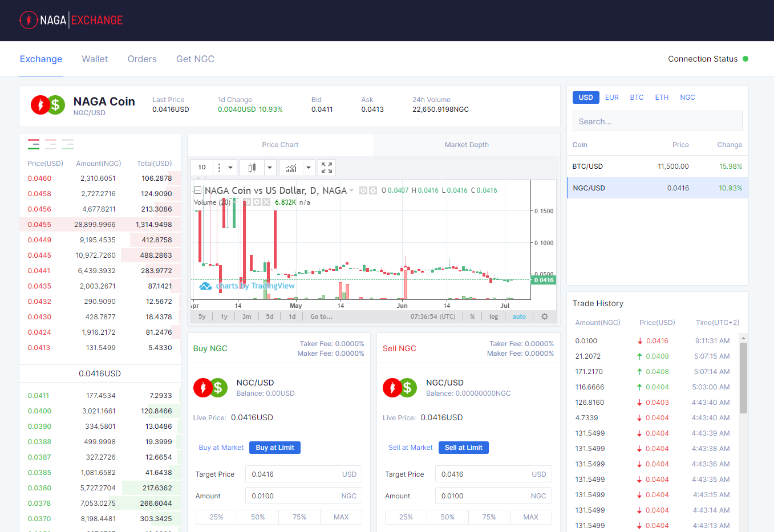Expand the indicators dropdown arrow
The height and width of the screenshot is (532, 774).
pyautogui.click(x=309, y=168)
